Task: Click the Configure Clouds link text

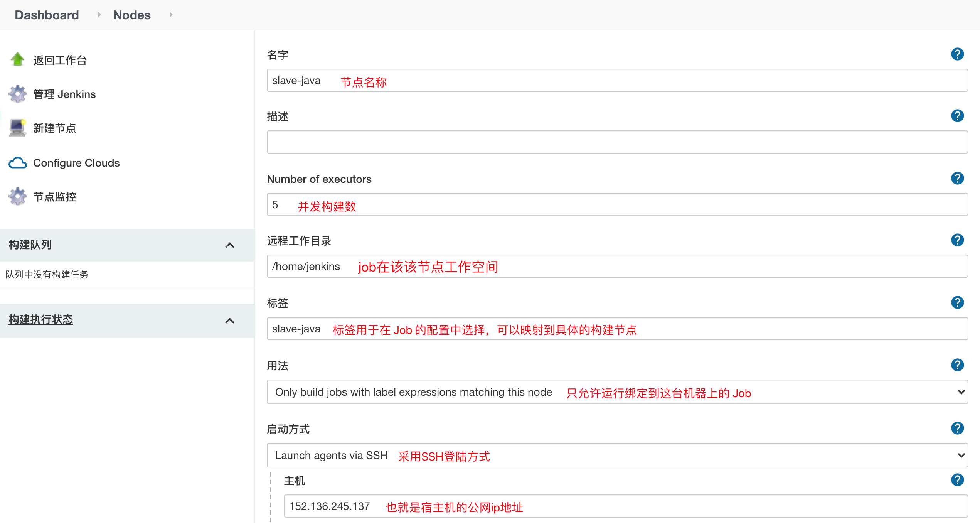Action: [76, 163]
